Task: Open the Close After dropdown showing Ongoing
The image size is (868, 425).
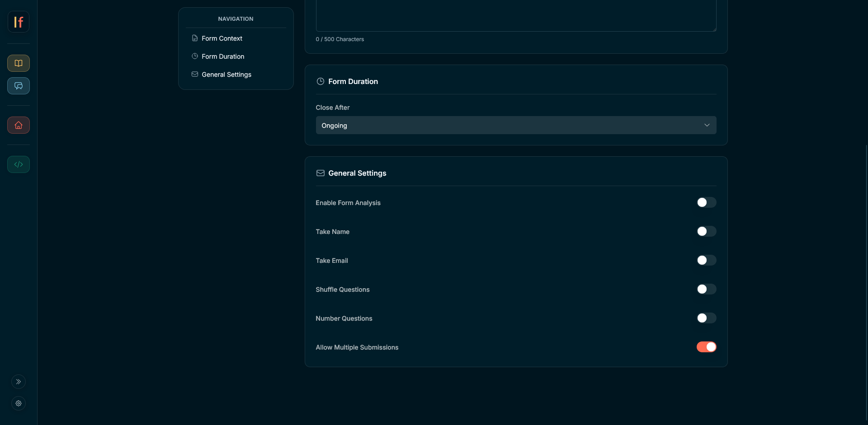Action: [x=515, y=125]
